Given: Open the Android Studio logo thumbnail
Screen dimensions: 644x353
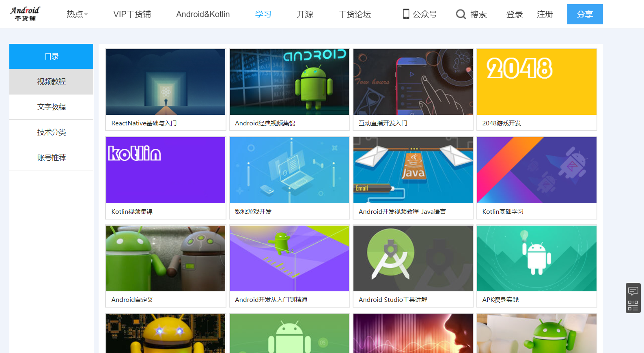Looking at the screenshot, I should [x=413, y=258].
